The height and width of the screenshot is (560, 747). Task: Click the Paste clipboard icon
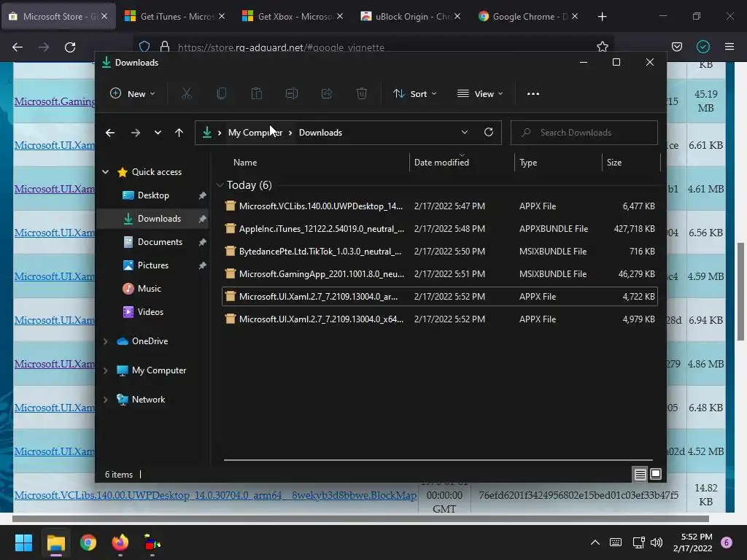click(256, 94)
